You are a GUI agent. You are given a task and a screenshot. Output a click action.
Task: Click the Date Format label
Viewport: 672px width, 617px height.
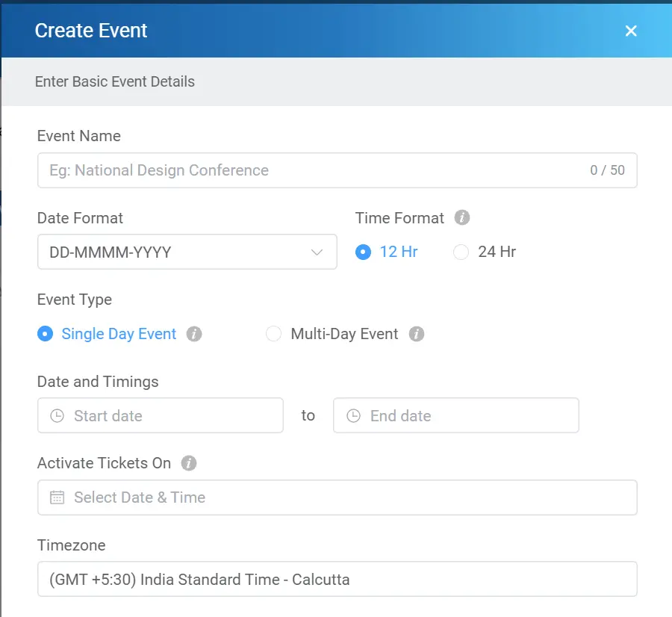(x=80, y=218)
